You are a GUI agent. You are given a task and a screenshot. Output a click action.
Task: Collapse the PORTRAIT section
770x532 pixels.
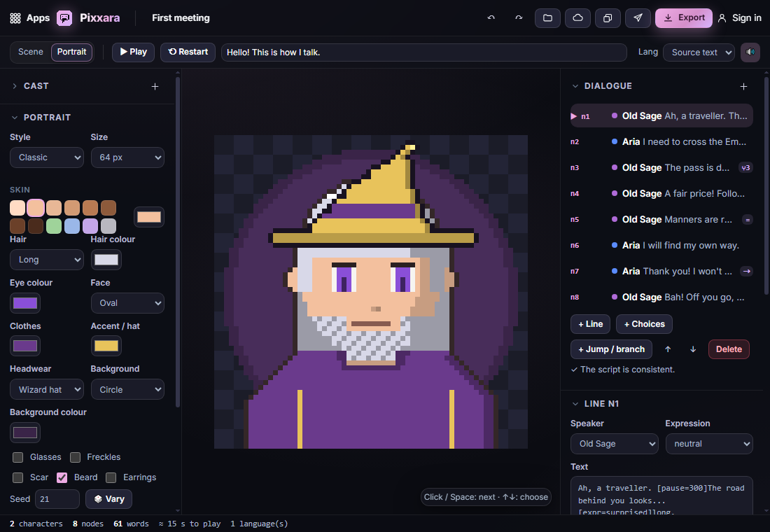14,118
